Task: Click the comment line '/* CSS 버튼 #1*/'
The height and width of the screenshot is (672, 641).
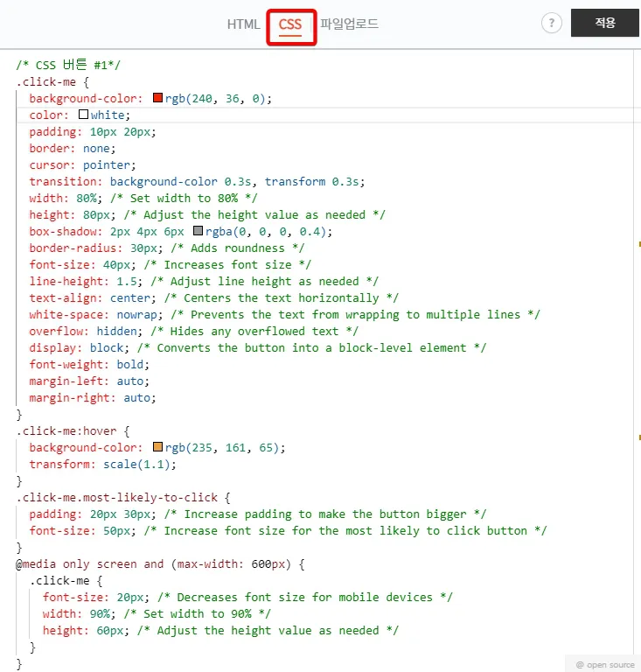Action: 68,65
